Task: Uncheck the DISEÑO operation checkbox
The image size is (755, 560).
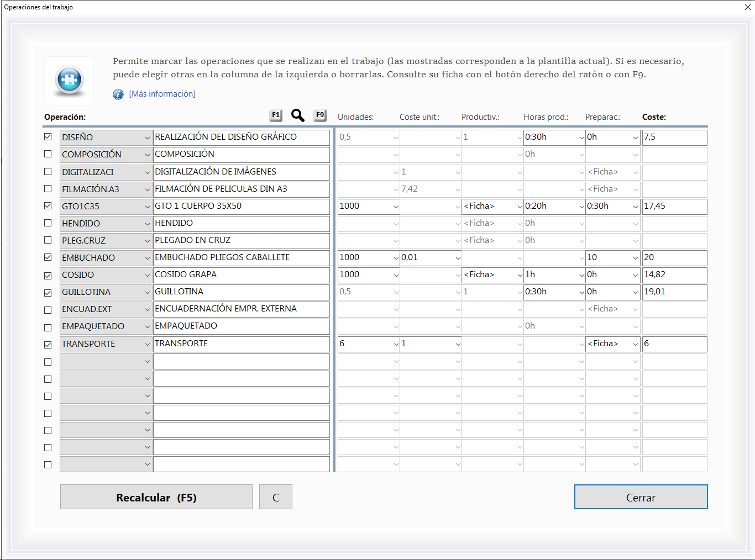Action: coord(48,137)
